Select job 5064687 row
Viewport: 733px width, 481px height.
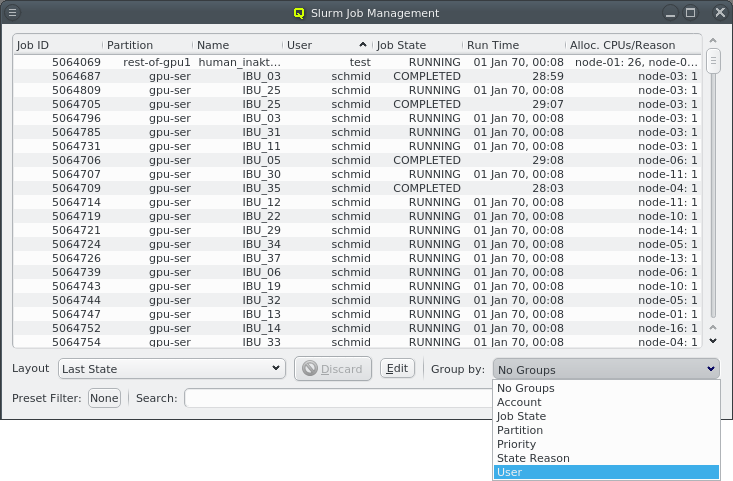358,76
